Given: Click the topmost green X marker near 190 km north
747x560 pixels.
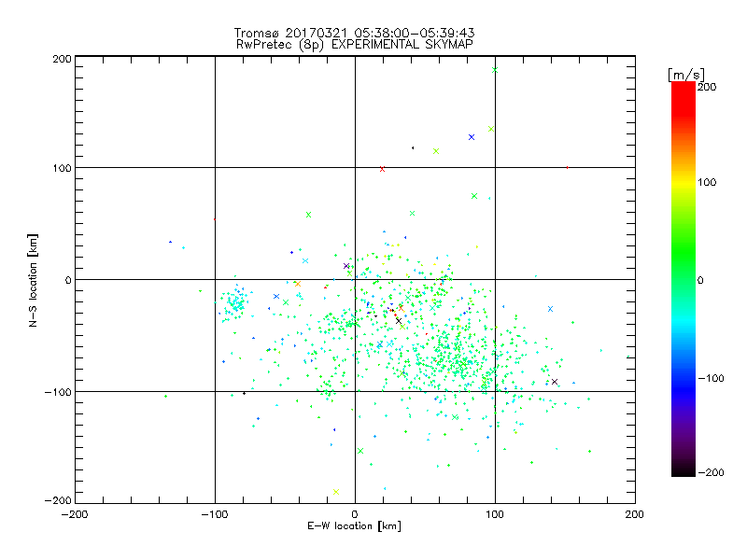Looking at the screenshot, I should (495, 70).
